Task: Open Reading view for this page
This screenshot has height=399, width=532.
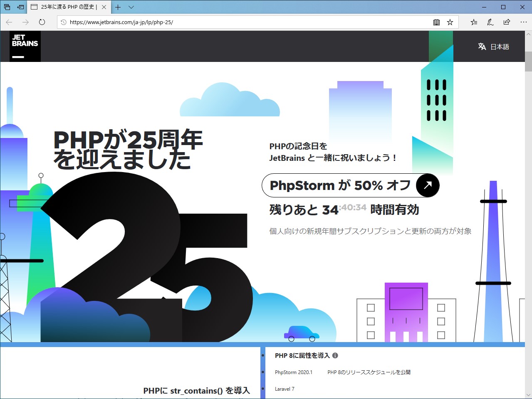Action: 436,22
